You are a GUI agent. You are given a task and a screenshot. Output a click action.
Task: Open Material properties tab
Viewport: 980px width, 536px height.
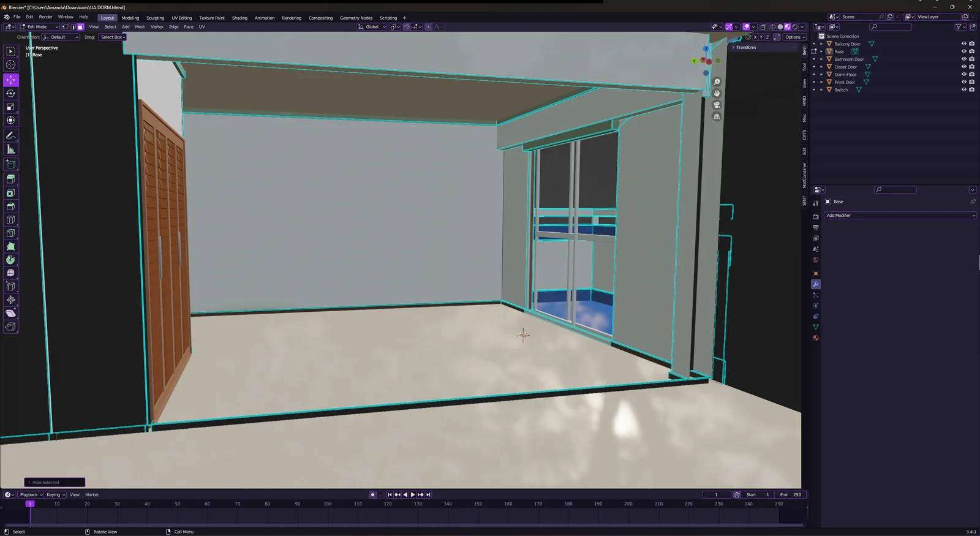[x=816, y=338]
